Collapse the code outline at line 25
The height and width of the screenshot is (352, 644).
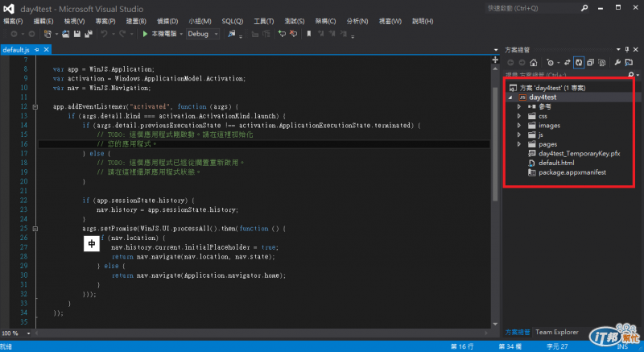tap(35, 229)
